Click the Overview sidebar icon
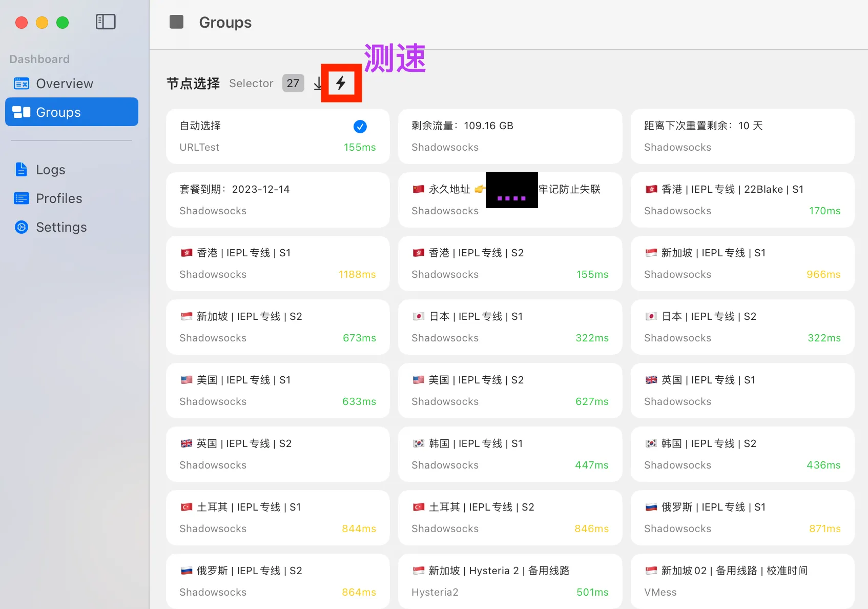The height and width of the screenshot is (609, 868). (x=22, y=84)
